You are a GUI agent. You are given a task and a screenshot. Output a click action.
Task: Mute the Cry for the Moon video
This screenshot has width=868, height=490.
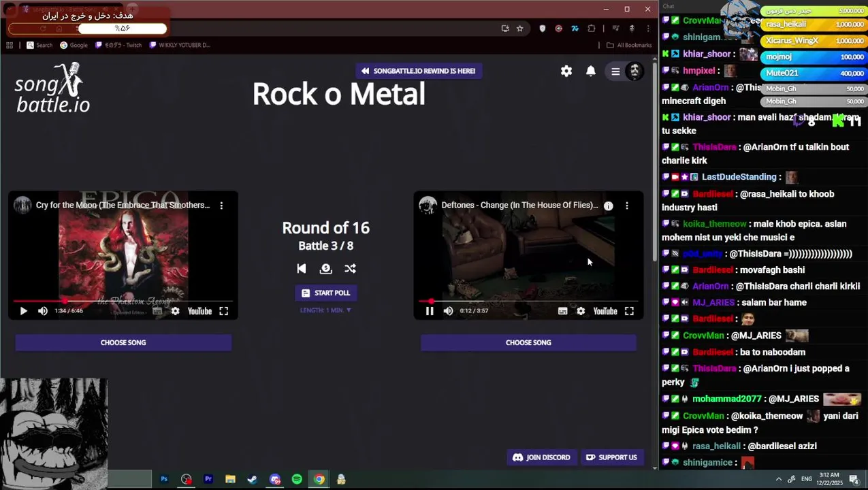[x=43, y=311]
